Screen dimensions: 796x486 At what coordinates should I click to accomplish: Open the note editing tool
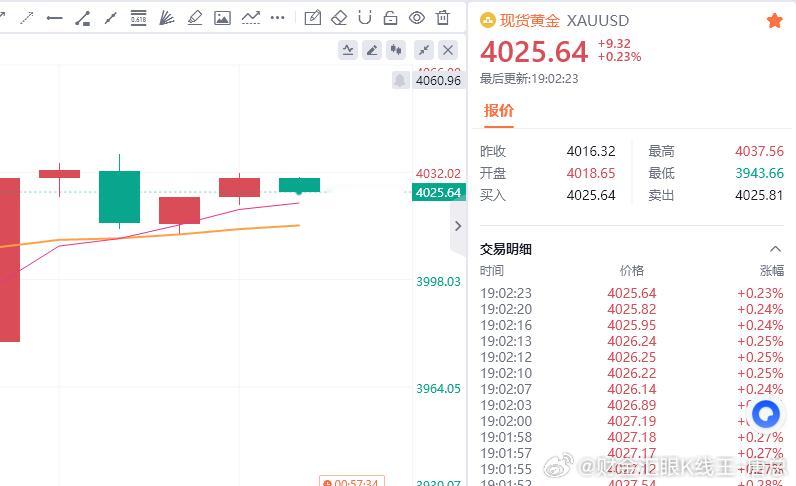[313, 18]
